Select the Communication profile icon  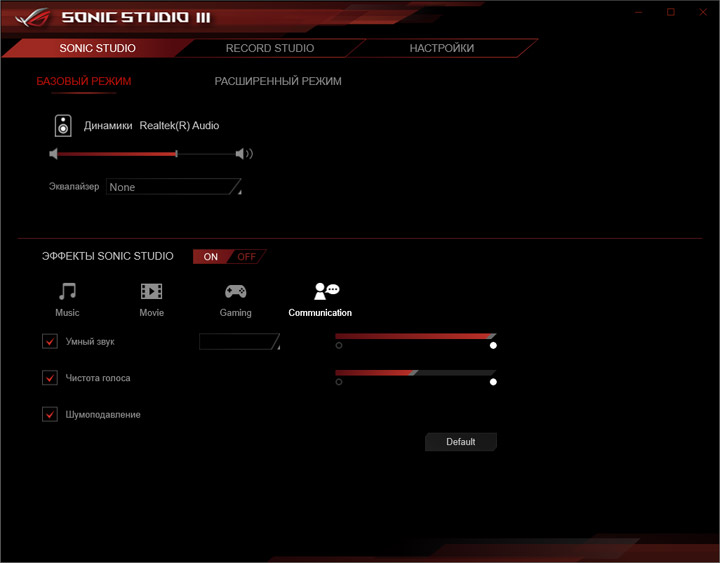(326, 291)
